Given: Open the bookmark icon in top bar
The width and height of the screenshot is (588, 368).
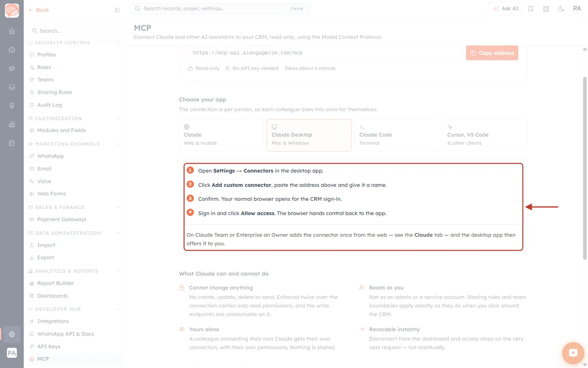Looking at the screenshot, I should [531, 9].
